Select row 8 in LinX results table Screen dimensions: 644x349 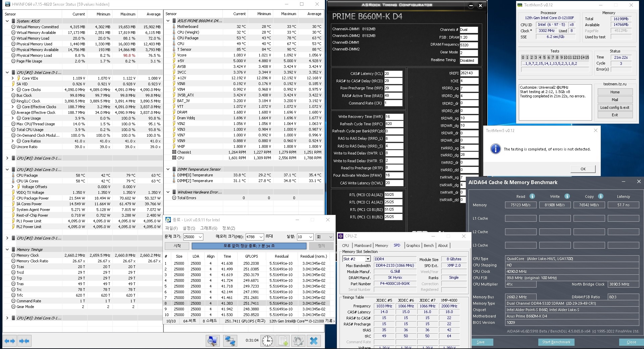(x=247, y=303)
